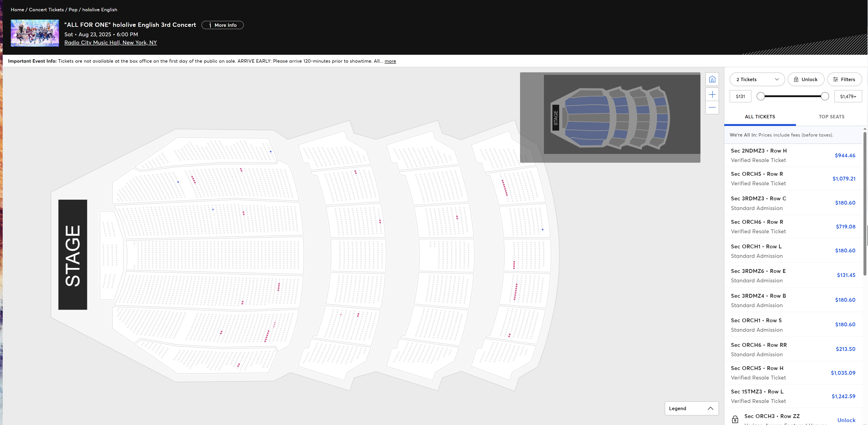Expand the Legend panel

[x=691, y=408]
